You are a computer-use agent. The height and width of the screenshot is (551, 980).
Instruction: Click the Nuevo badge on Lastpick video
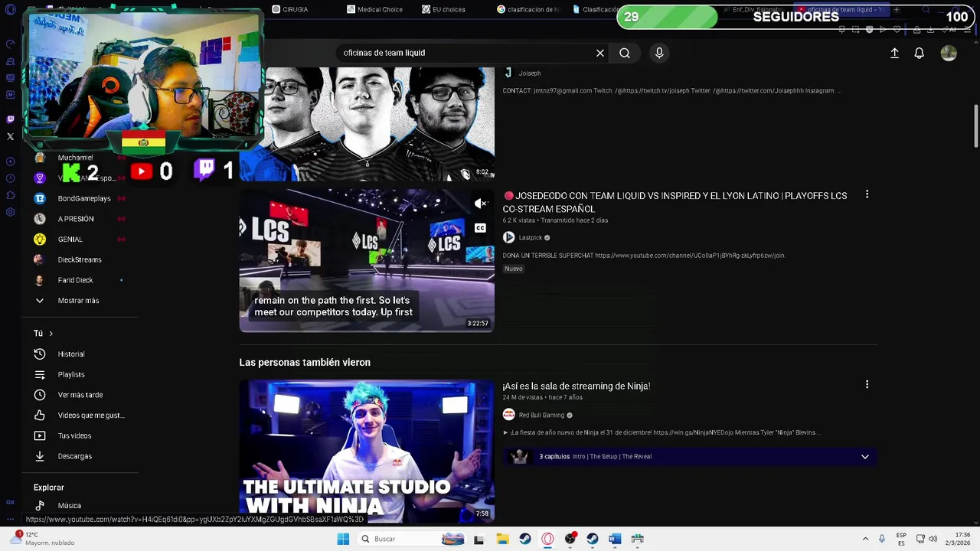(x=513, y=269)
